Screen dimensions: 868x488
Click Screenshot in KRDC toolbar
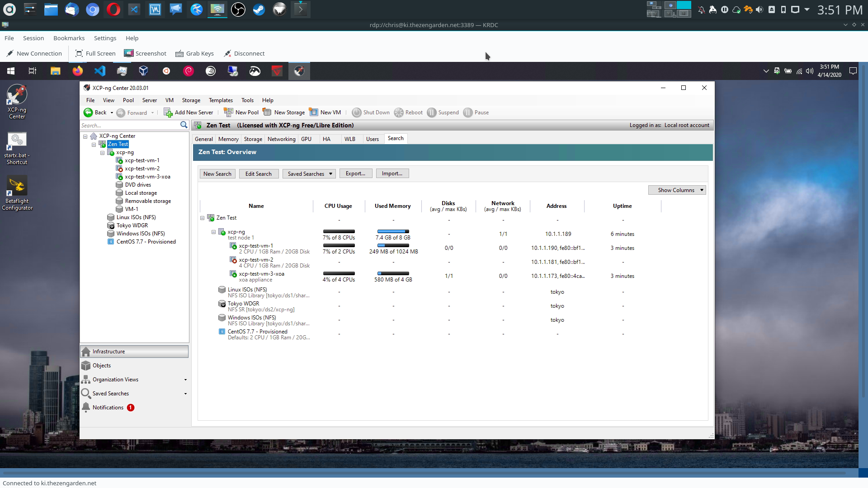[146, 53]
